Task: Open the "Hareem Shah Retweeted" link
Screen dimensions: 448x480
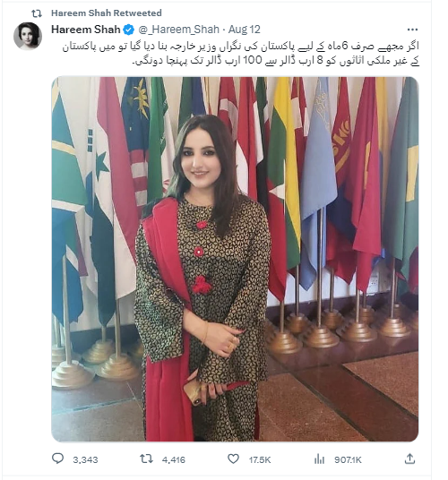Action: click(107, 13)
